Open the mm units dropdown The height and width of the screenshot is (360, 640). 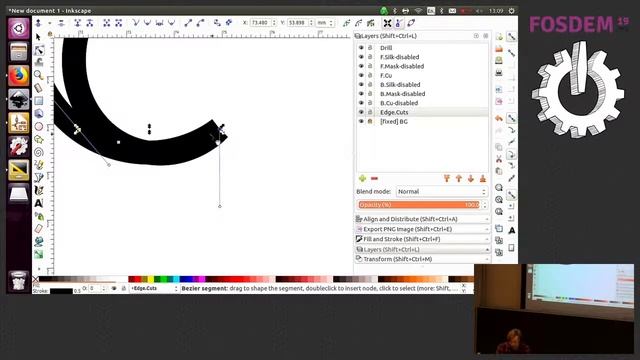[326, 23]
